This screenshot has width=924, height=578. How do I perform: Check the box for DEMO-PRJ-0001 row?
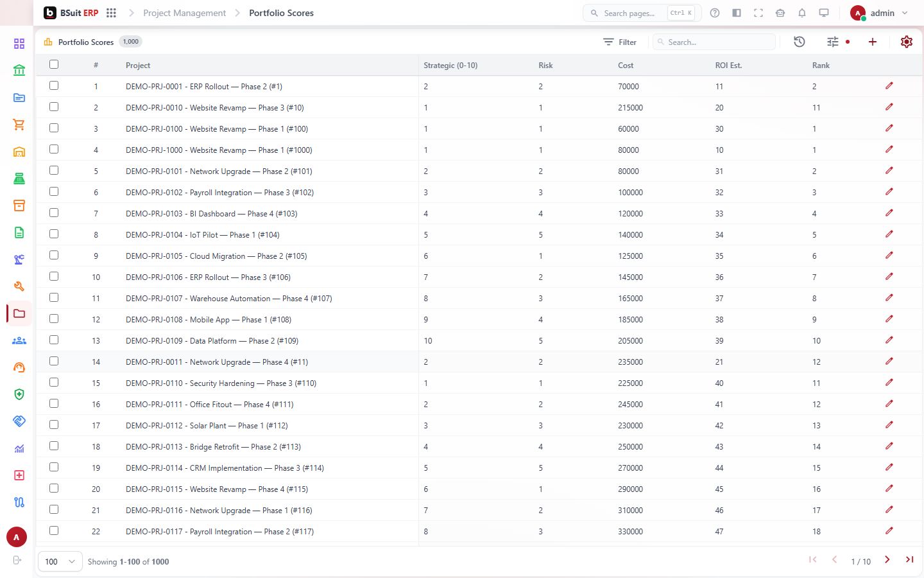point(54,85)
